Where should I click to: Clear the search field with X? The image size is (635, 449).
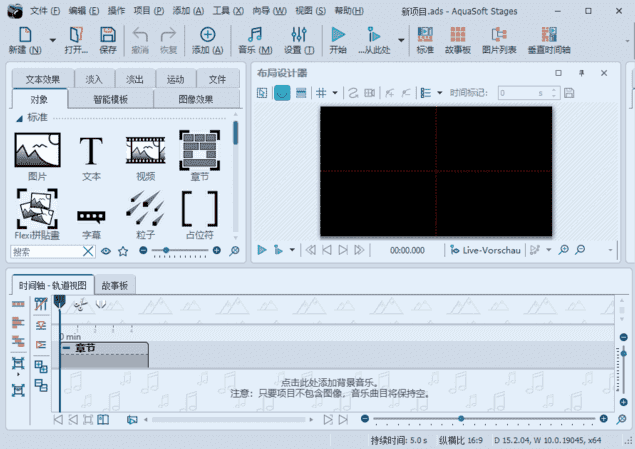tap(88, 252)
